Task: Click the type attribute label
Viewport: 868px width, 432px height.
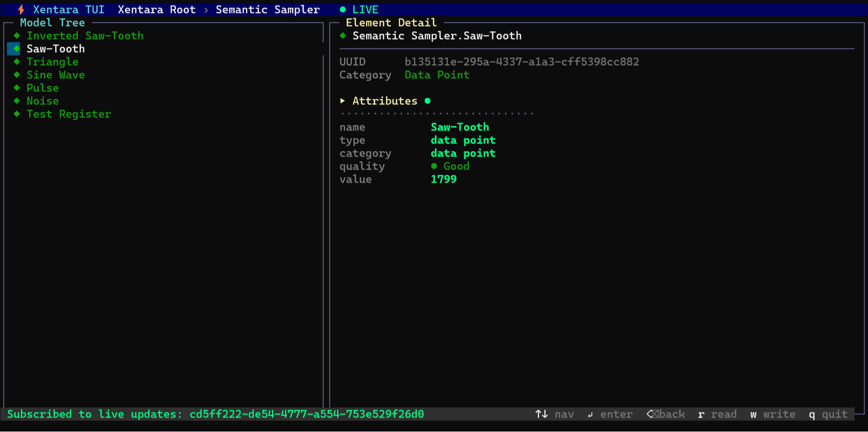Action: point(353,140)
